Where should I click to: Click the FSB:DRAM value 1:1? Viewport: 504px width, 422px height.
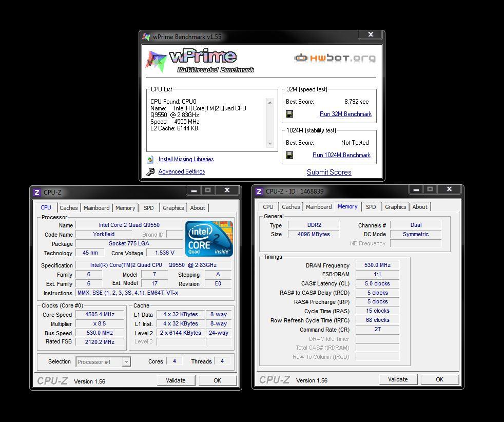coord(377,275)
